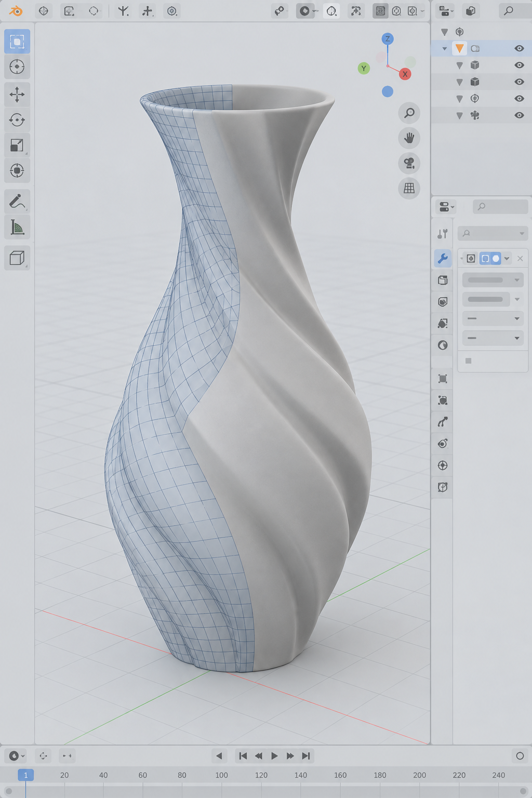This screenshot has width=532, height=798.
Task: Toggle perspective/orthographic grid gizmo
Action: pos(409,188)
